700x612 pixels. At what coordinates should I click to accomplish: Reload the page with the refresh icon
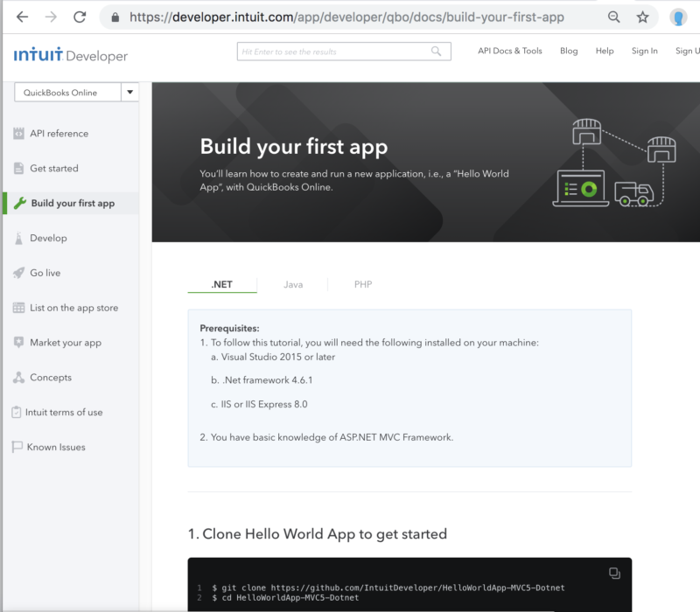(80, 17)
